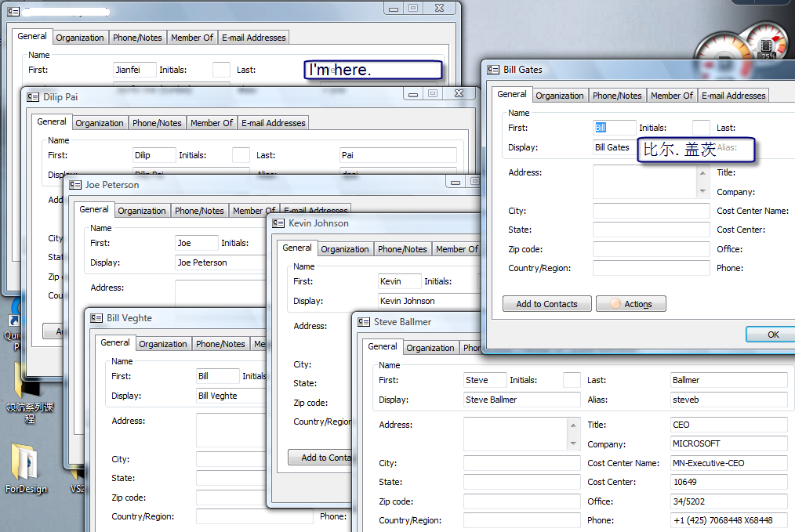Click the First name field containing Jianfei
The height and width of the screenshot is (532, 795).
134,70
